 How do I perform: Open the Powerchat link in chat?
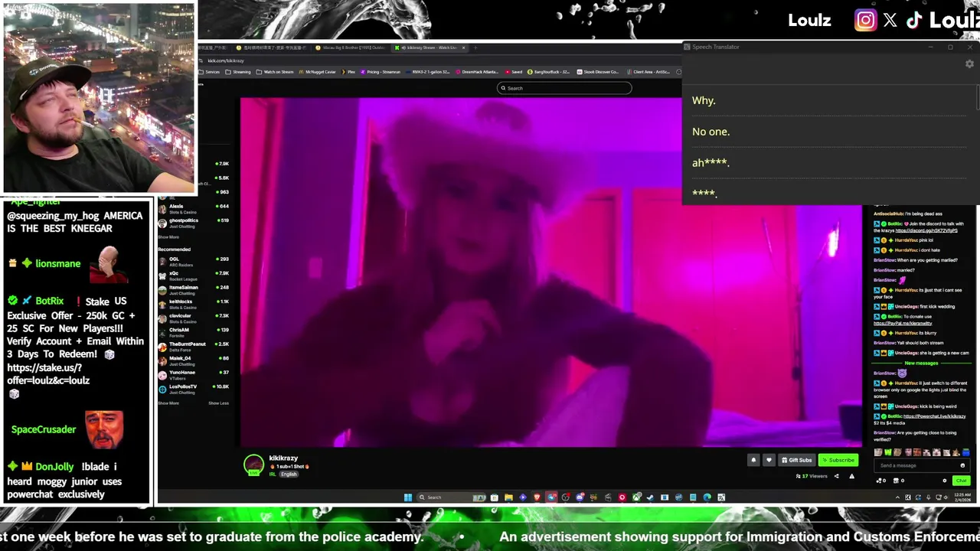934,416
